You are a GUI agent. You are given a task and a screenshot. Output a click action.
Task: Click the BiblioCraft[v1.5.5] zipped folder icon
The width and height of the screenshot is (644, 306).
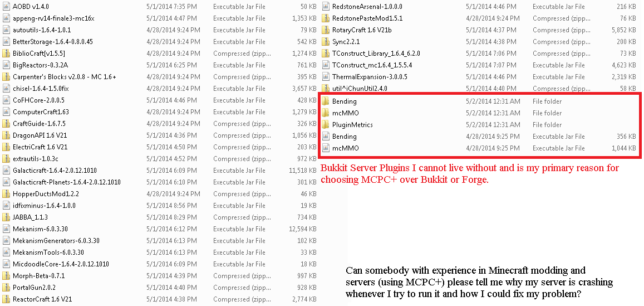coord(6,54)
